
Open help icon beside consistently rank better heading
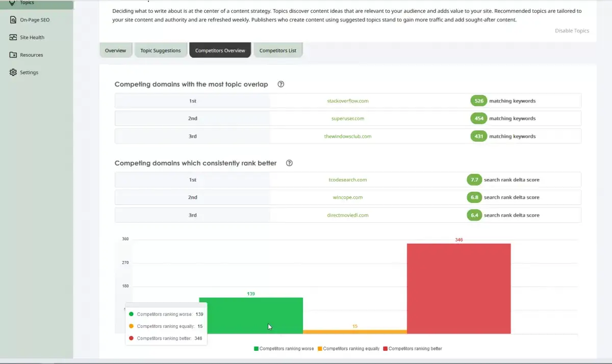click(x=289, y=163)
